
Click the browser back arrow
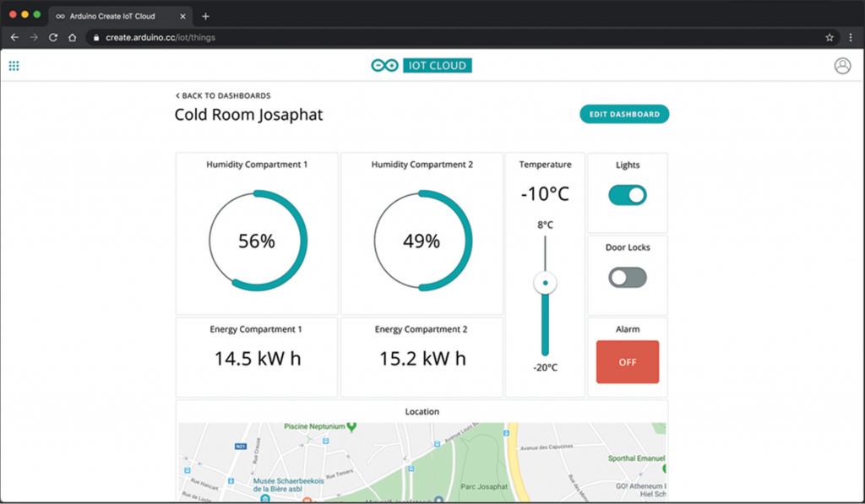14,37
